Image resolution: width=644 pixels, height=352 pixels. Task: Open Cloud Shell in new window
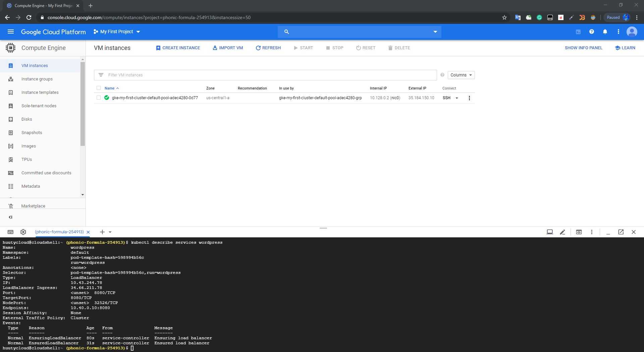[x=621, y=232]
